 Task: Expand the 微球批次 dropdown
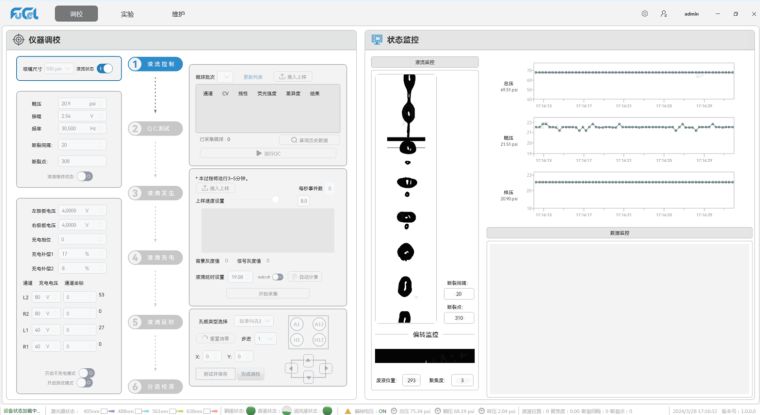pyautogui.click(x=230, y=76)
